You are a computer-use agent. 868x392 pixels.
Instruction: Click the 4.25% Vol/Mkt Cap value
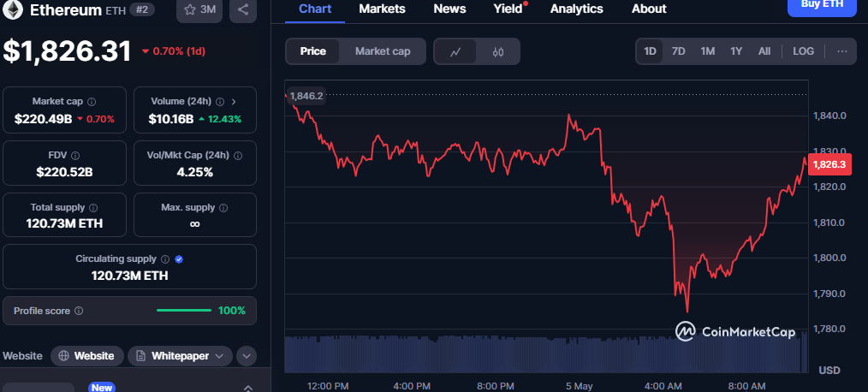point(195,172)
